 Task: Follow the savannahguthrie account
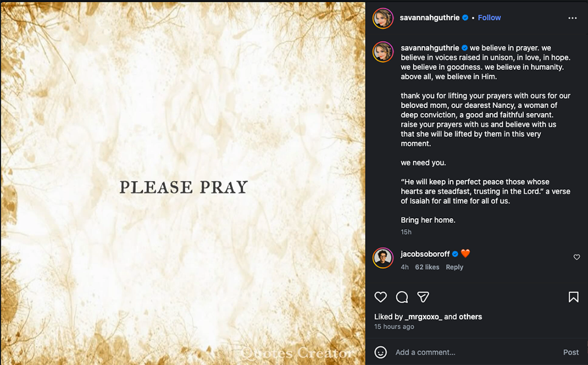pos(489,18)
